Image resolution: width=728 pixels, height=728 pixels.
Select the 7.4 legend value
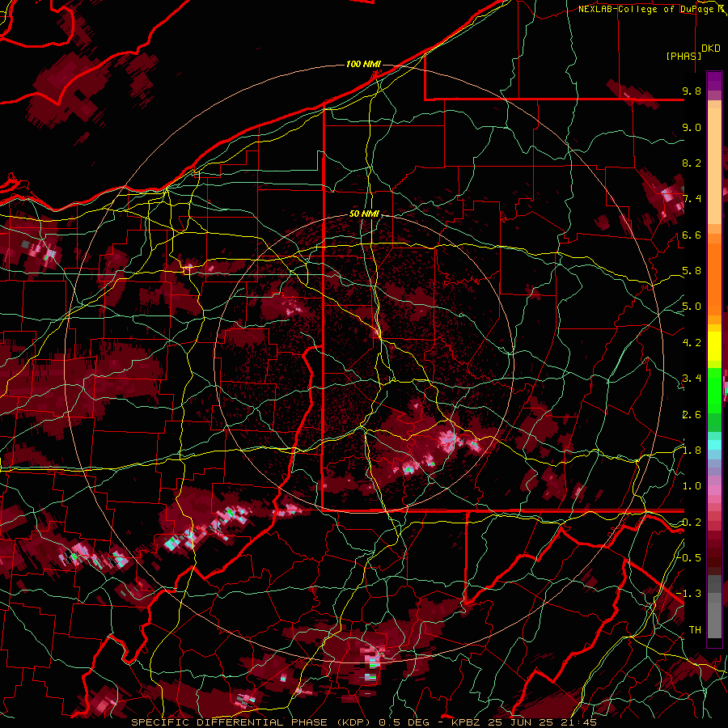pos(692,199)
